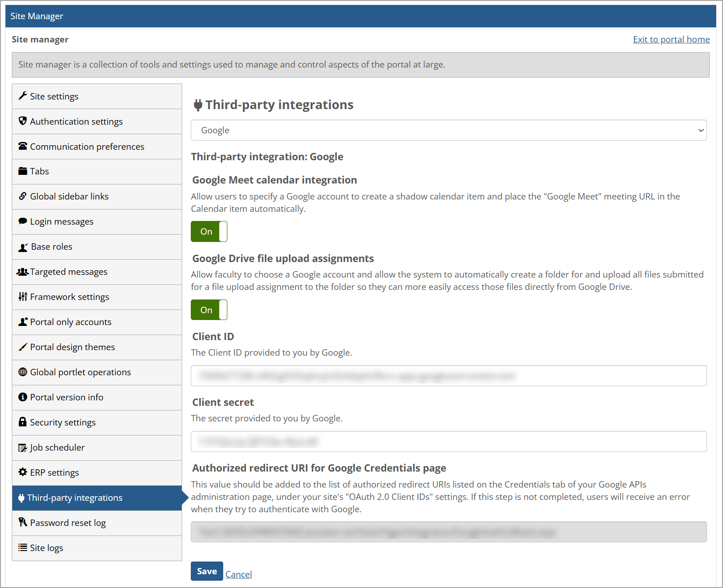Open Site settings section
The width and height of the screenshot is (723, 588).
pyautogui.click(x=97, y=96)
